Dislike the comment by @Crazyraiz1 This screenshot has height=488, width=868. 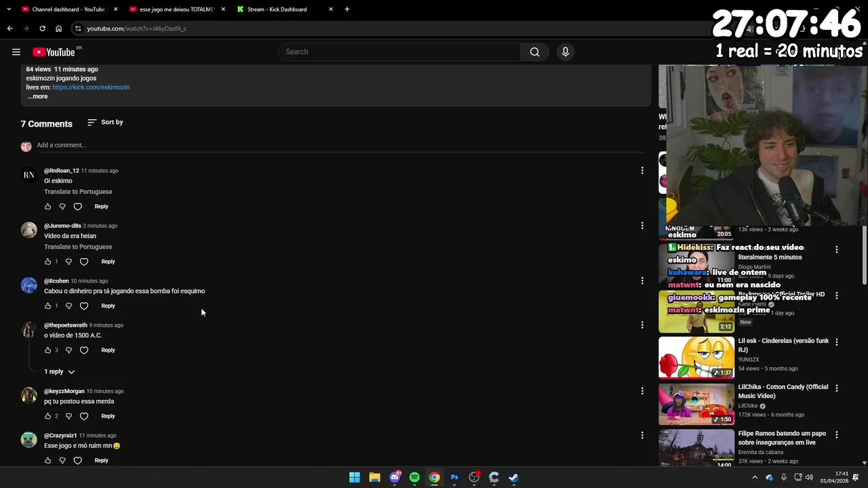pos(62,461)
